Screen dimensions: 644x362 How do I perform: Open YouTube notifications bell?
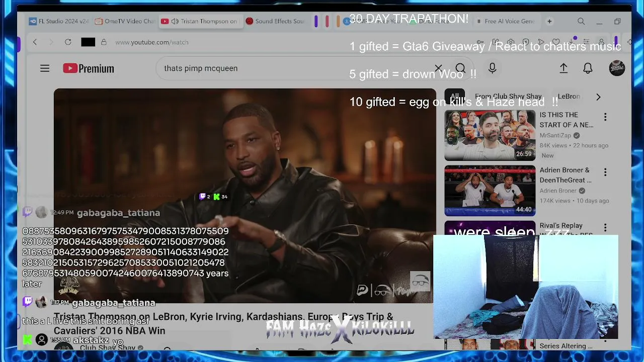point(588,68)
